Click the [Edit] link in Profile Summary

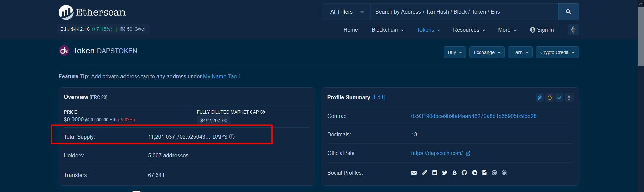tap(378, 97)
